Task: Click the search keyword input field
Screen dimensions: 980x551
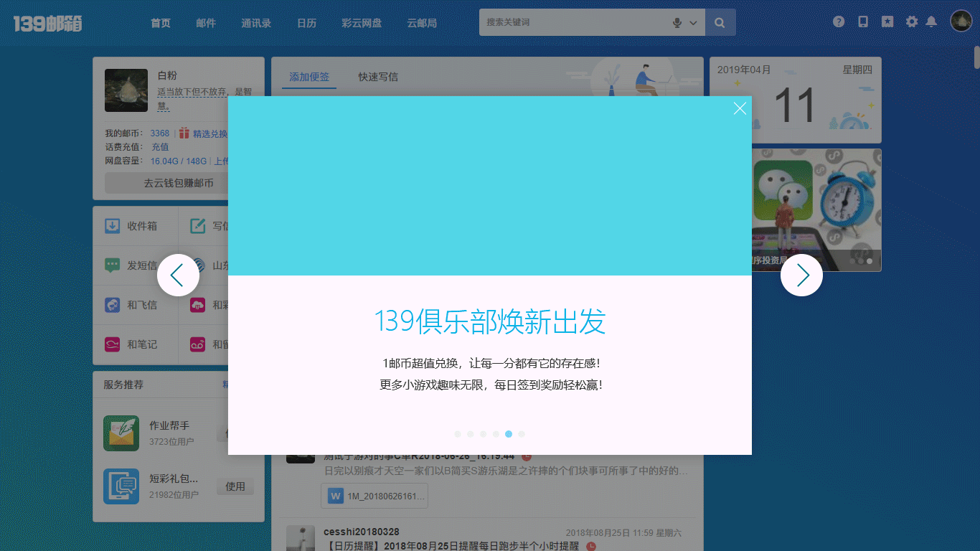Action: (574, 22)
